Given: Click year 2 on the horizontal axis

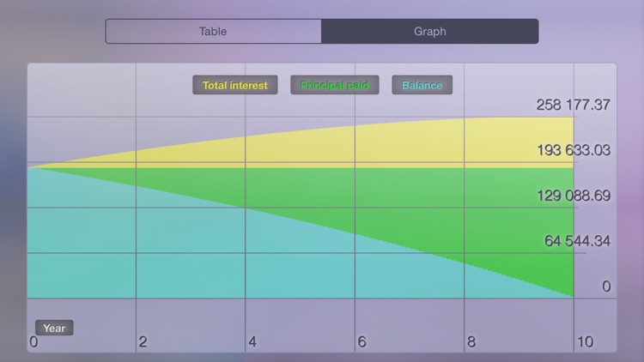Looking at the screenshot, I should (143, 342).
